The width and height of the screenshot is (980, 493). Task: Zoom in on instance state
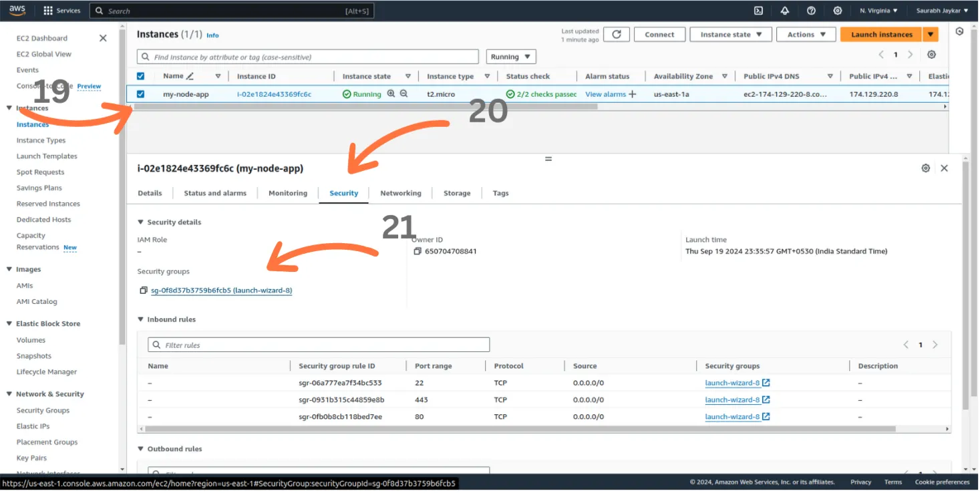pyautogui.click(x=391, y=94)
